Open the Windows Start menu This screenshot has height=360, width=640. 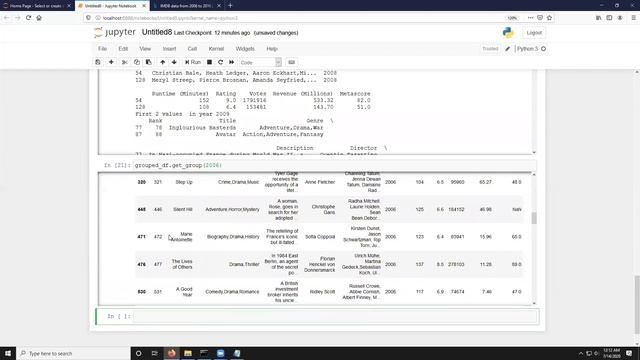[8, 353]
